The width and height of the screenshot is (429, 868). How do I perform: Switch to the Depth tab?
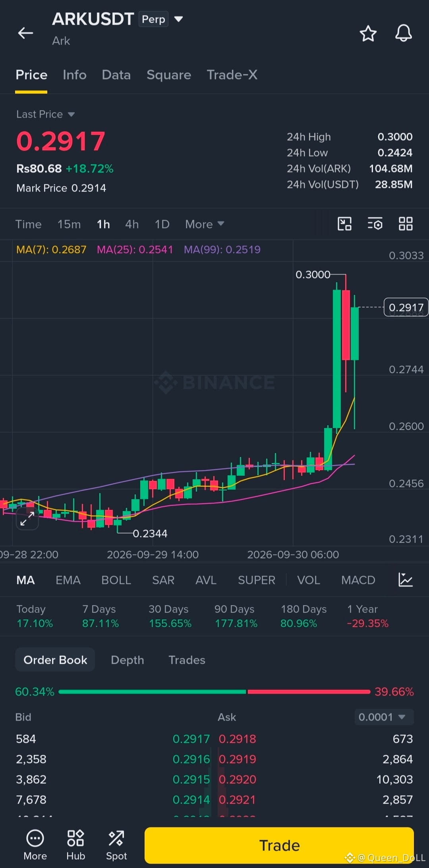click(x=127, y=660)
